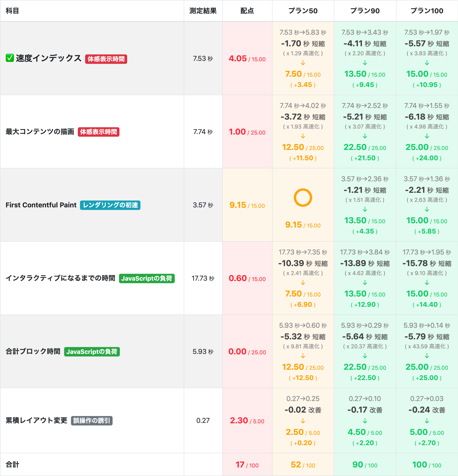458x476 pixels.
Task: Click the First Contentful Paint row label
Action: (x=40, y=205)
